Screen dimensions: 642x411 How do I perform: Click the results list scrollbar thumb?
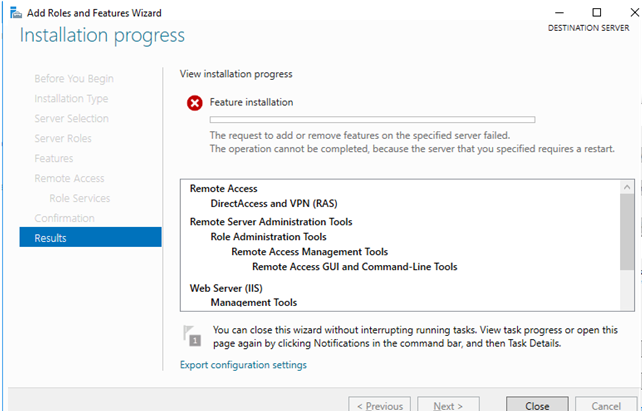click(626, 230)
